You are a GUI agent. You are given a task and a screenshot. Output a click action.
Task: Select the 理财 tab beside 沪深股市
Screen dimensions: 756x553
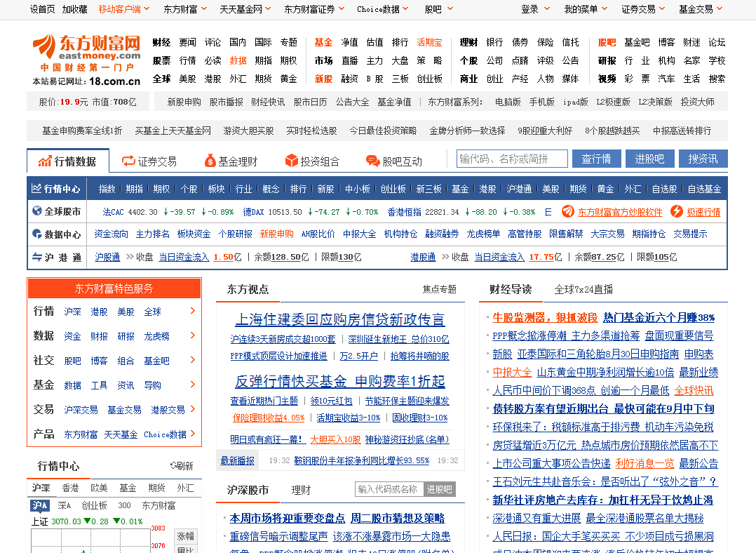[301, 490]
